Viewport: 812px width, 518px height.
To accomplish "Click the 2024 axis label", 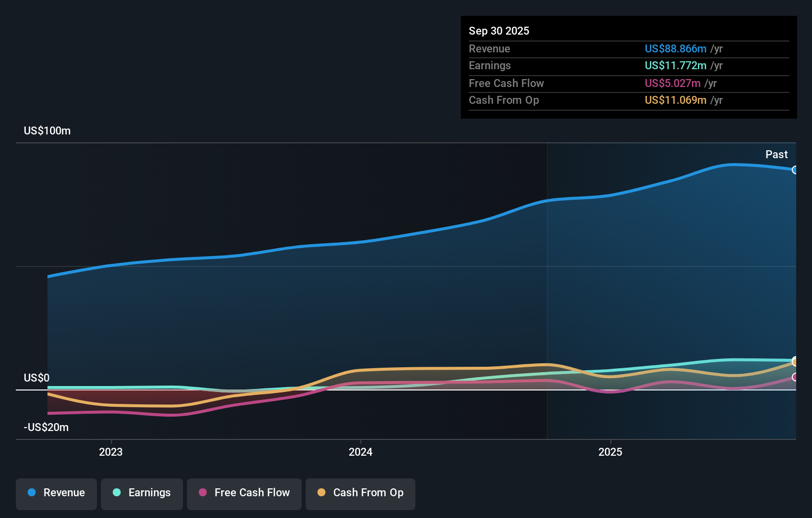I will pyautogui.click(x=360, y=451).
